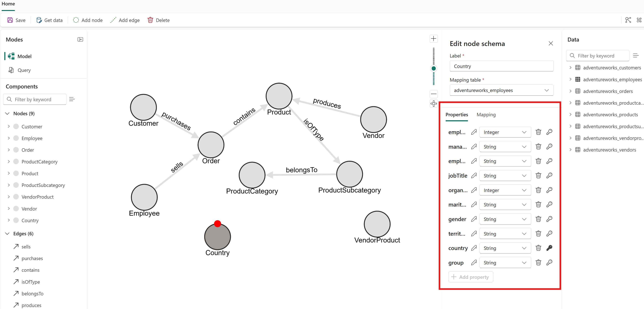Switch to Query mode
644x309 pixels.
[24, 70]
